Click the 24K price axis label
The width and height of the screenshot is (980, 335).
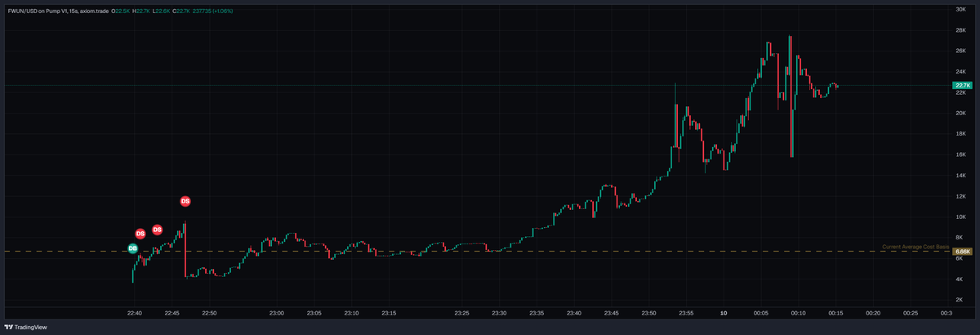pos(961,71)
